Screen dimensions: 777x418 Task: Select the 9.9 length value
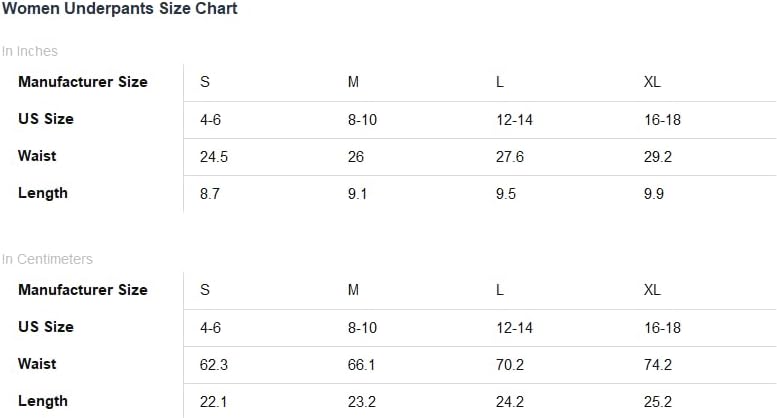coord(654,194)
